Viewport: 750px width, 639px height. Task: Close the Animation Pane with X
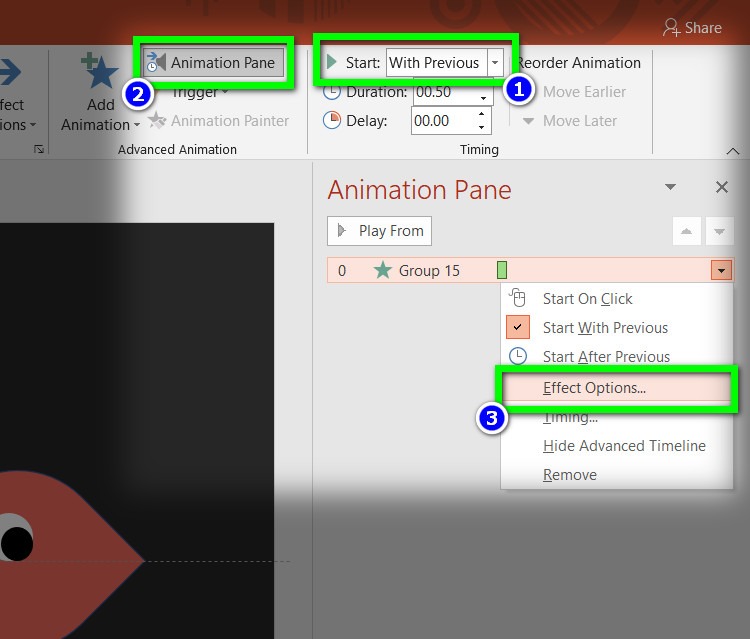point(722,187)
